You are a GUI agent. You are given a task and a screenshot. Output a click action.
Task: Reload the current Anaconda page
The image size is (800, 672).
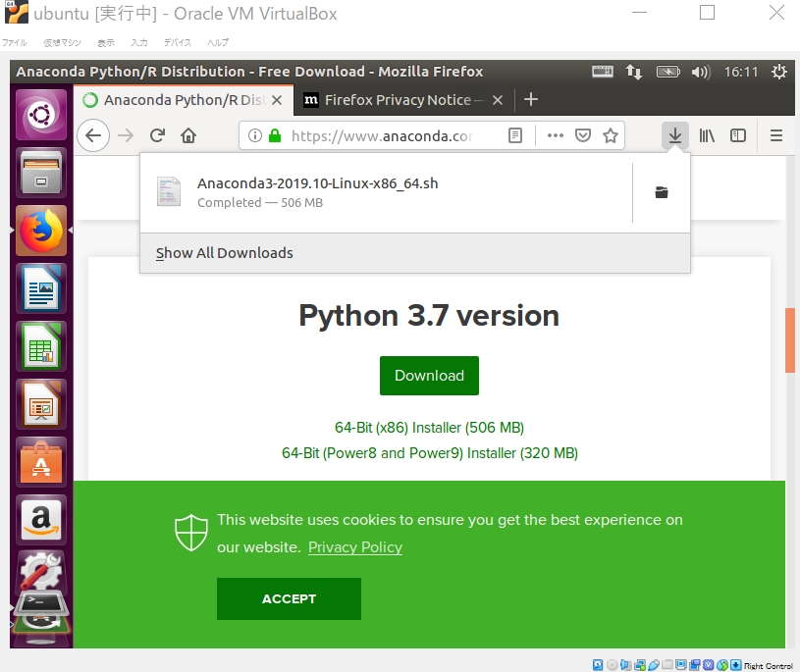click(x=157, y=135)
